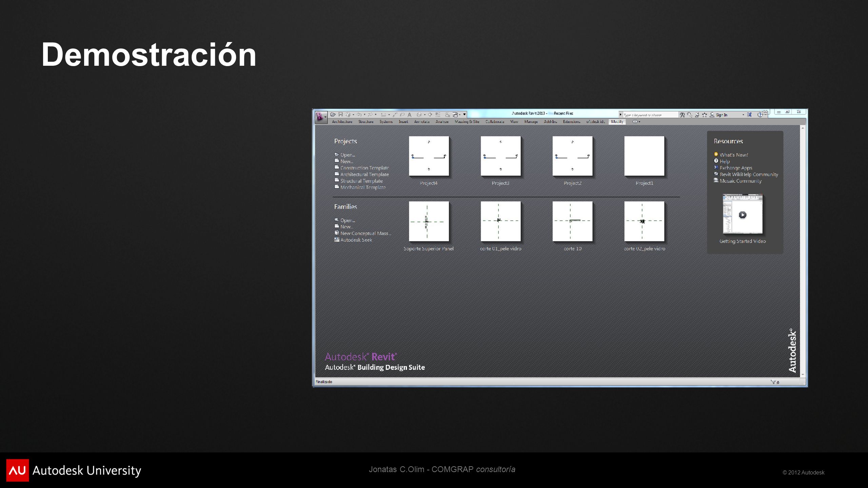Select the Aligned Dimension tool icon
The height and width of the screenshot is (488, 868).
coord(395,115)
